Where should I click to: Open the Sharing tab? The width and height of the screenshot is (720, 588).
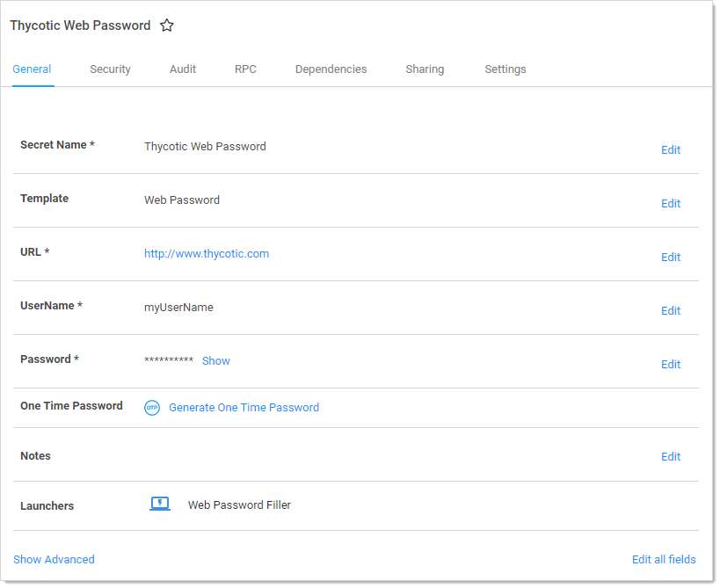pos(425,69)
